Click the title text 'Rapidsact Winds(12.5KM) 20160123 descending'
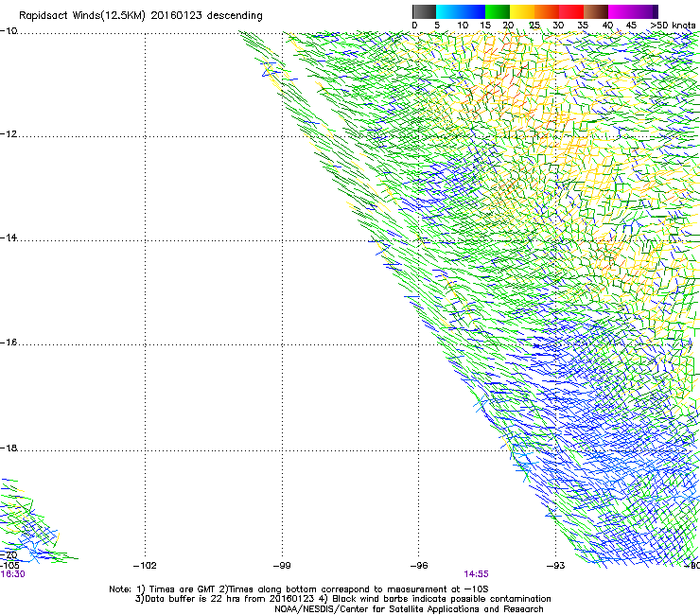Viewport: 700px width, 615px height. [x=141, y=16]
